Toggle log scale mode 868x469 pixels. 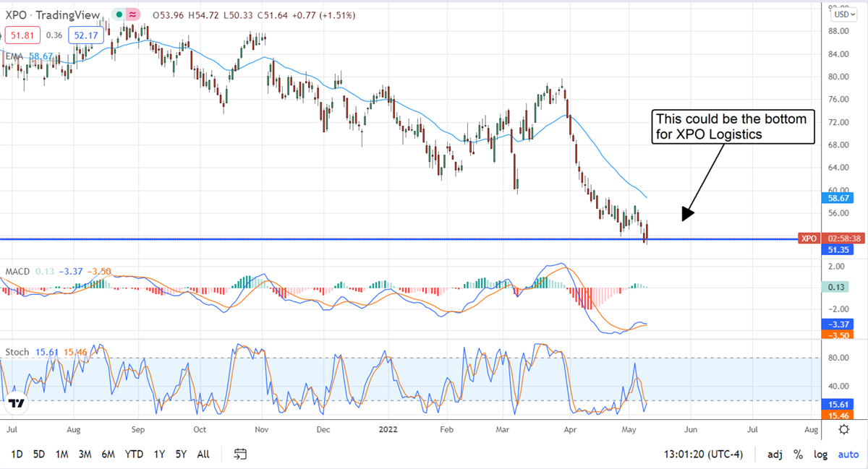pos(821,454)
